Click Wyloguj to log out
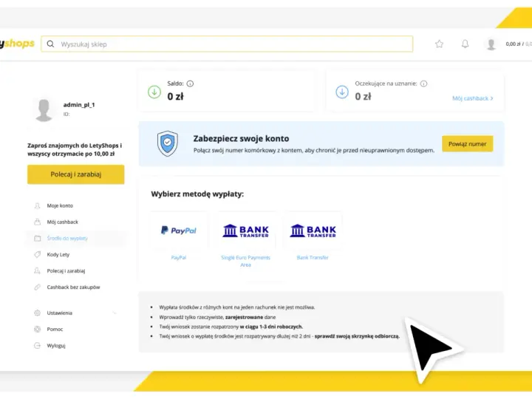The image size is (532, 399). coord(56,346)
